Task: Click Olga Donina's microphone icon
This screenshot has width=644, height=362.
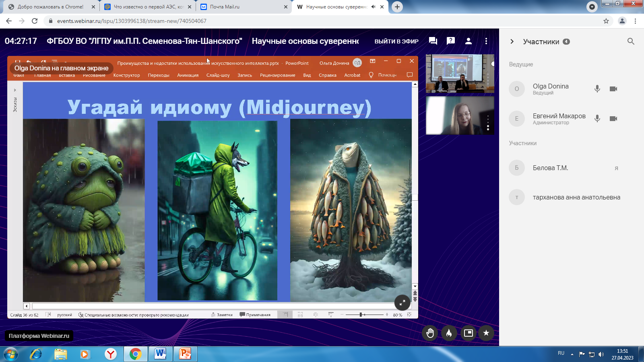Action: click(597, 89)
